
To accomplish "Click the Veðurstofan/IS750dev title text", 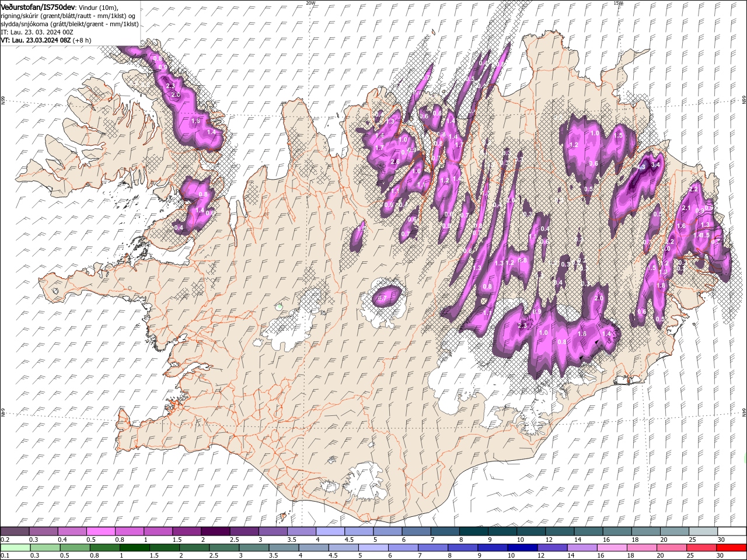I will pos(37,6).
